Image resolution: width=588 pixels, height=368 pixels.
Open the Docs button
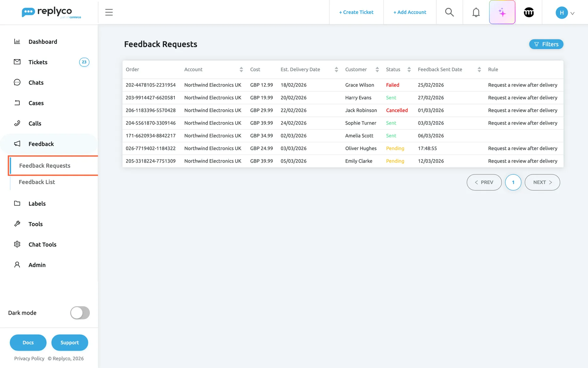point(28,342)
